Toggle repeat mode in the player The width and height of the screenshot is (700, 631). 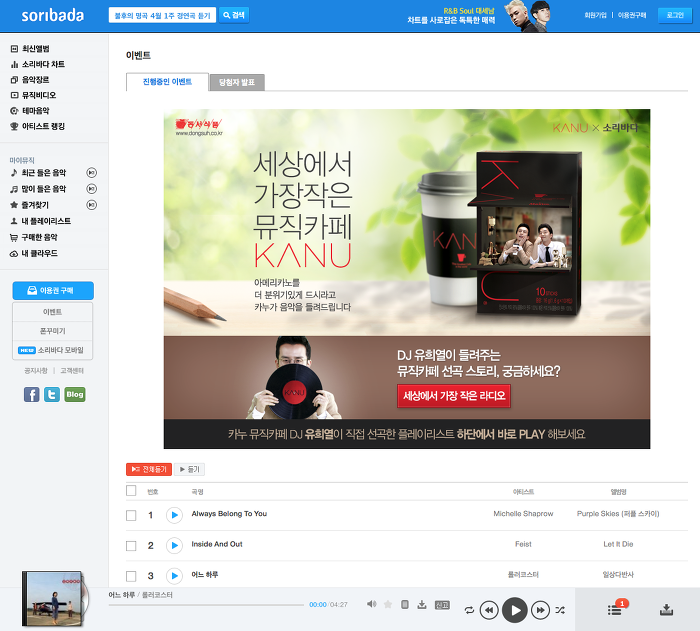[469, 610]
